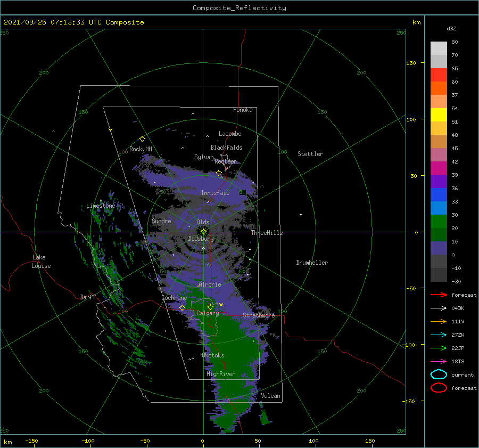479x448 pixels.
Task: Select the 65 dBZ red color swatch
Action: click(x=439, y=75)
